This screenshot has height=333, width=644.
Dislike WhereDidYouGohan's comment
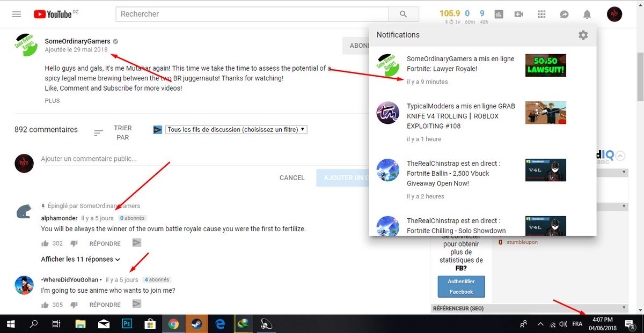[74, 305]
